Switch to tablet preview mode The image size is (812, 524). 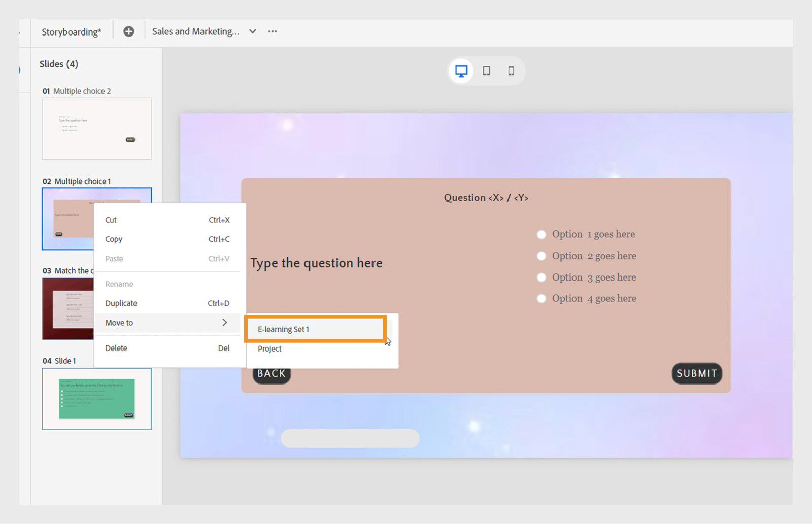point(486,71)
